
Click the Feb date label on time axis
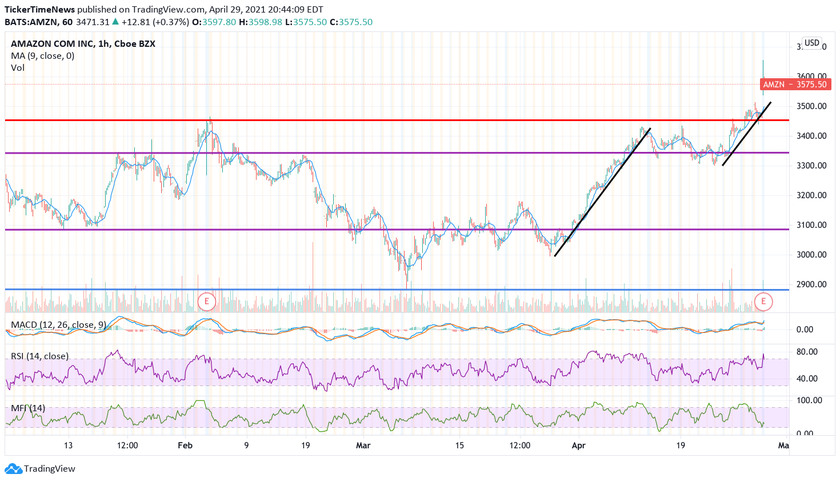tap(185, 446)
